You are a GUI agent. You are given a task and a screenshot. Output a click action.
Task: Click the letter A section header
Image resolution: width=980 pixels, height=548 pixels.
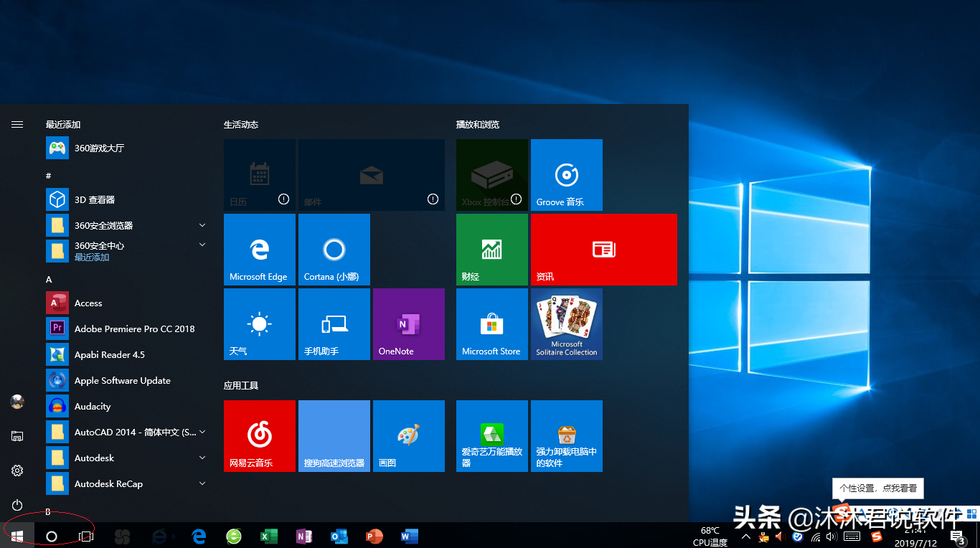pyautogui.click(x=49, y=279)
